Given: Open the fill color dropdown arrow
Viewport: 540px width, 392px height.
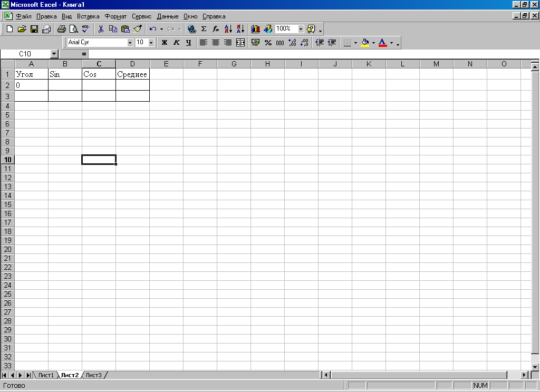Looking at the screenshot, I should [373, 43].
